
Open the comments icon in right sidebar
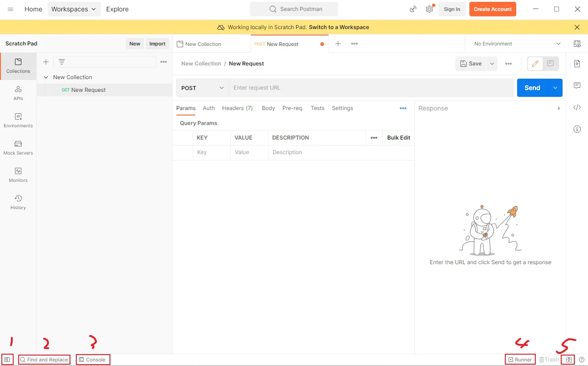pyautogui.click(x=577, y=85)
